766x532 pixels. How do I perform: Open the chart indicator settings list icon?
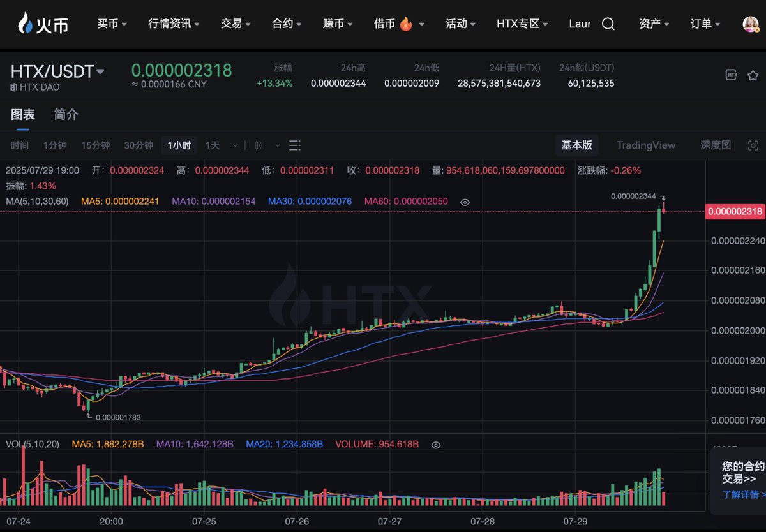pos(294,145)
